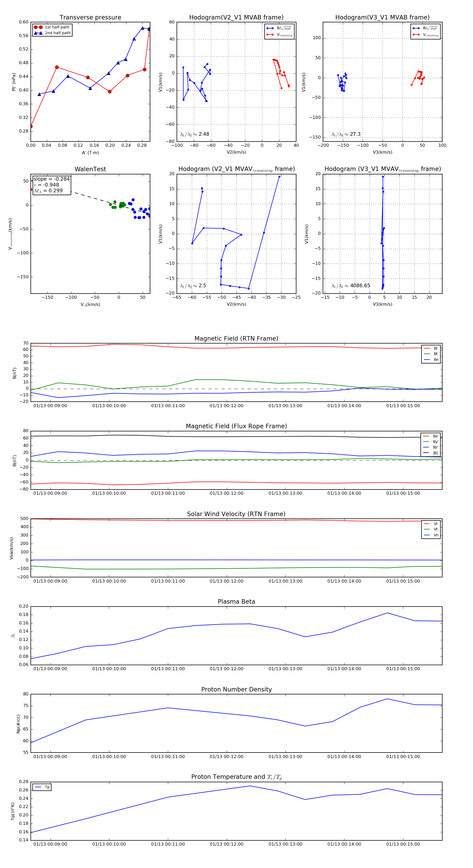Screen dimensions: 473x868
Task: Select the 'Vn' legend entry
Action: (431, 535)
